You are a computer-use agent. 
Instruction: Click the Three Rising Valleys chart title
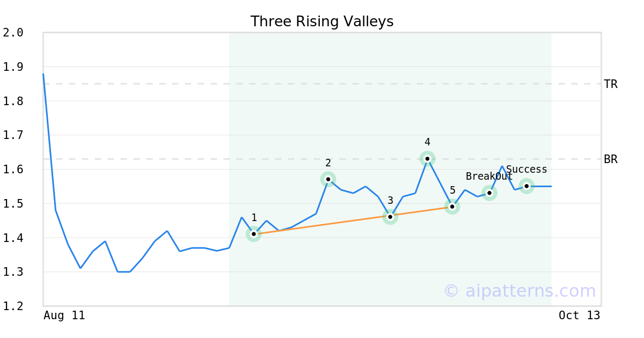point(322,21)
